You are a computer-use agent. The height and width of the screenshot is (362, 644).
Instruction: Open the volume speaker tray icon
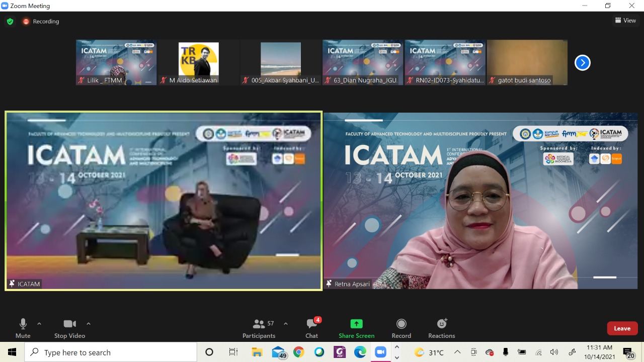(x=554, y=352)
